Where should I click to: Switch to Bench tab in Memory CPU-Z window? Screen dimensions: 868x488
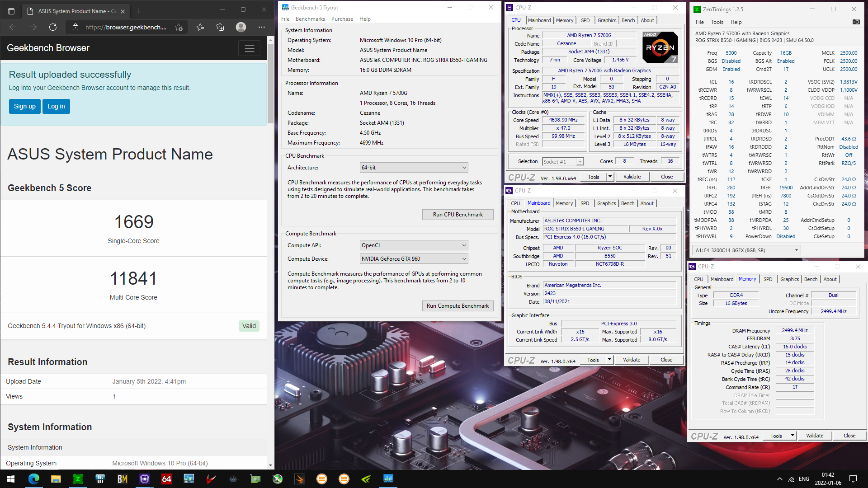coord(811,279)
